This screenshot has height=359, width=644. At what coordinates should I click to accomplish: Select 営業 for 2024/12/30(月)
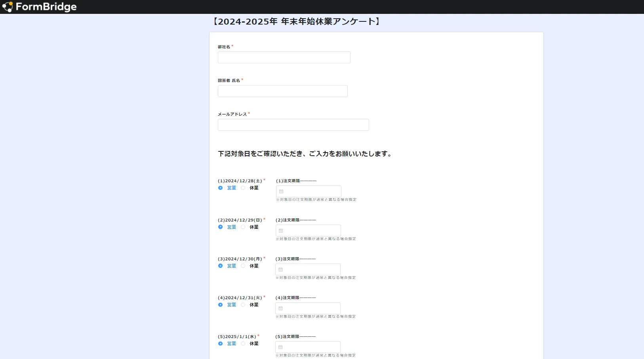coord(221,266)
